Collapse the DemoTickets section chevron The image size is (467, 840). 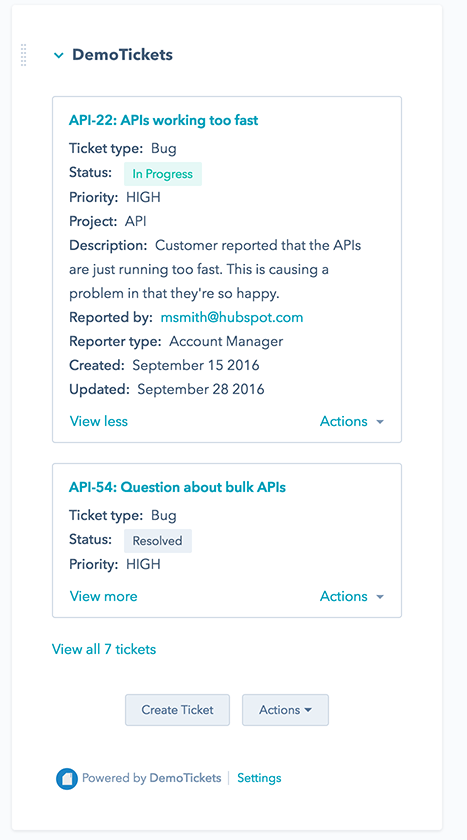pos(59,55)
